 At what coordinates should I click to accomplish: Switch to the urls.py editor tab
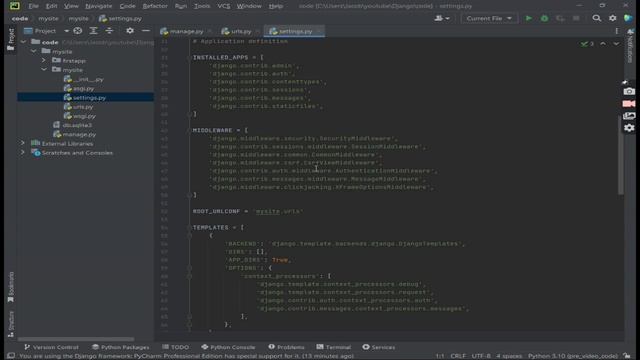(240, 31)
